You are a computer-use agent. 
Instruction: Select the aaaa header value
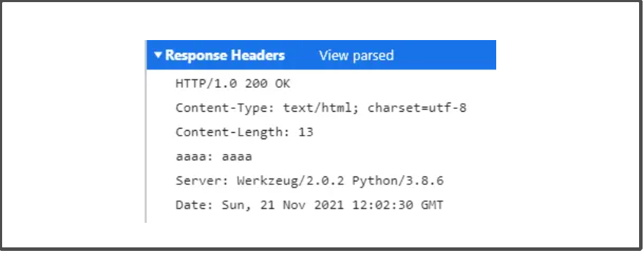(x=236, y=157)
